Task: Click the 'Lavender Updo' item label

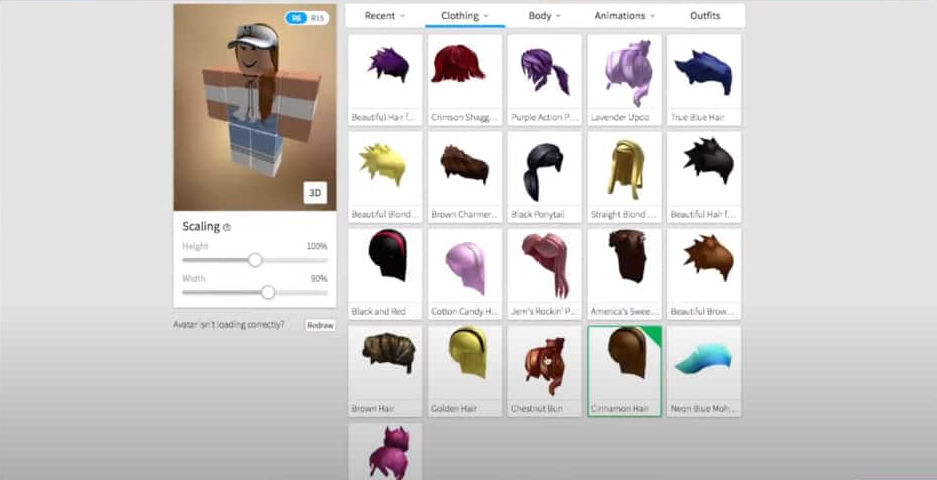Action: pos(620,117)
